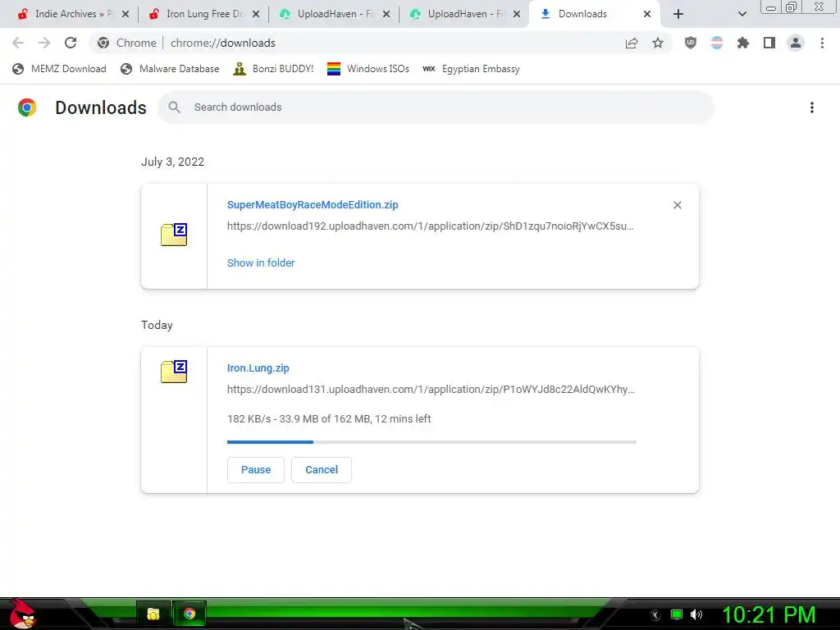
Task: Click the Iron.Lung.zip file name
Action: (x=258, y=368)
